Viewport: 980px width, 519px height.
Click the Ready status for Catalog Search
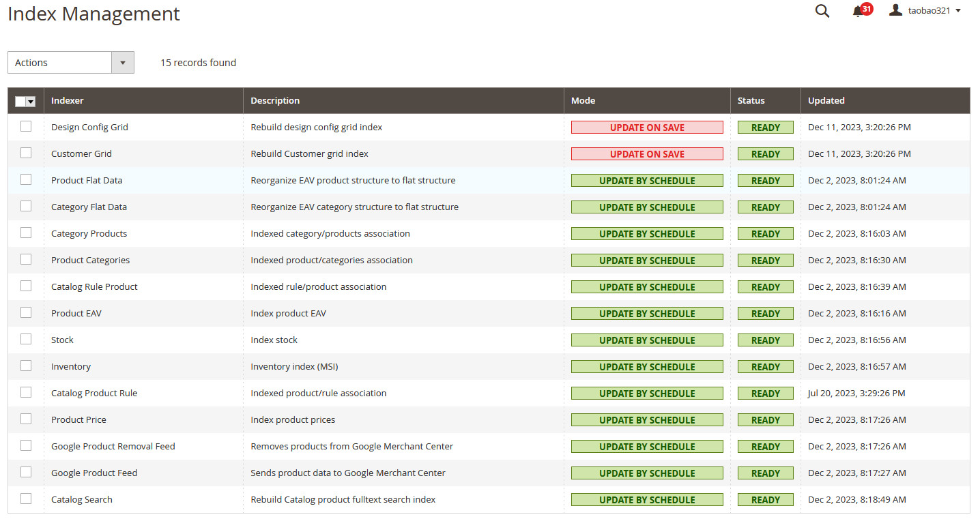(766, 500)
